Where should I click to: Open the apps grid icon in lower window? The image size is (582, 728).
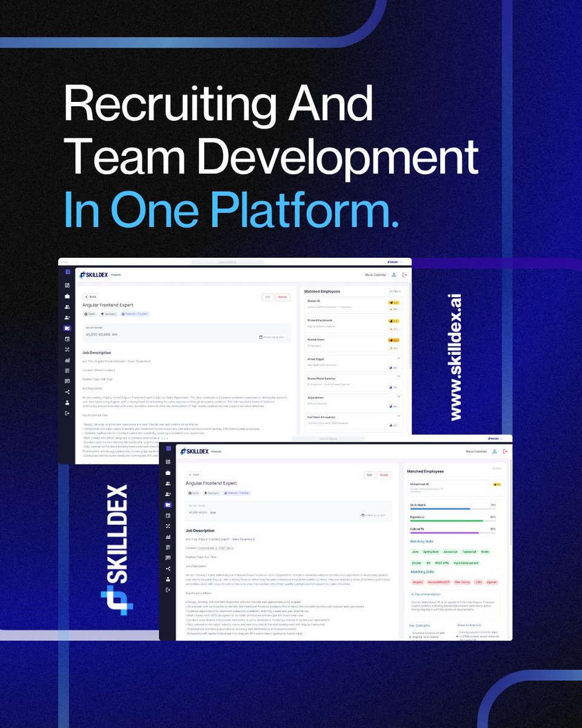pyautogui.click(x=168, y=449)
